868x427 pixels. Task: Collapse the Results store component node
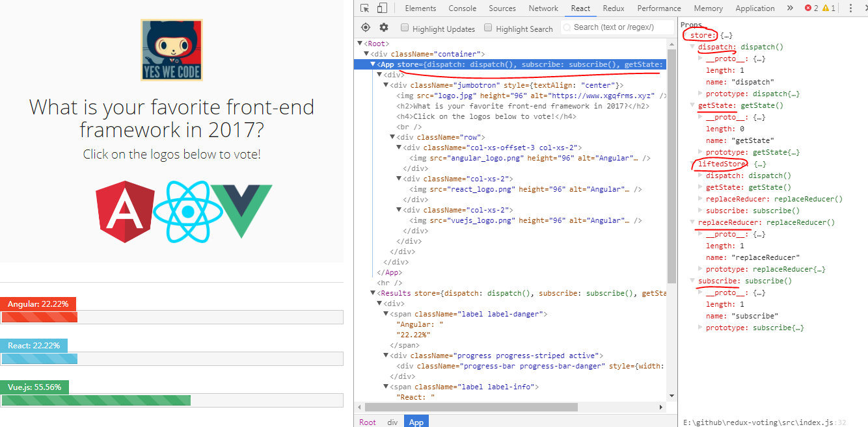pos(373,293)
